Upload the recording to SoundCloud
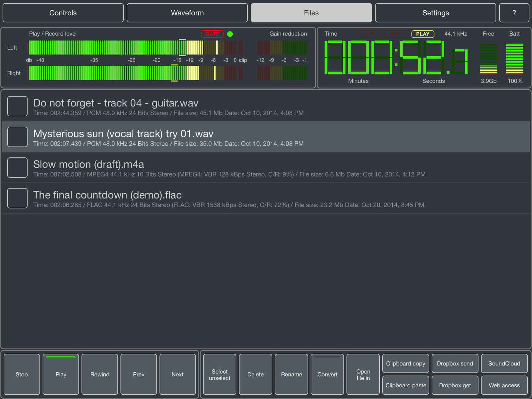This screenshot has width=532, height=399. pyautogui.click(x=504, y=363)
